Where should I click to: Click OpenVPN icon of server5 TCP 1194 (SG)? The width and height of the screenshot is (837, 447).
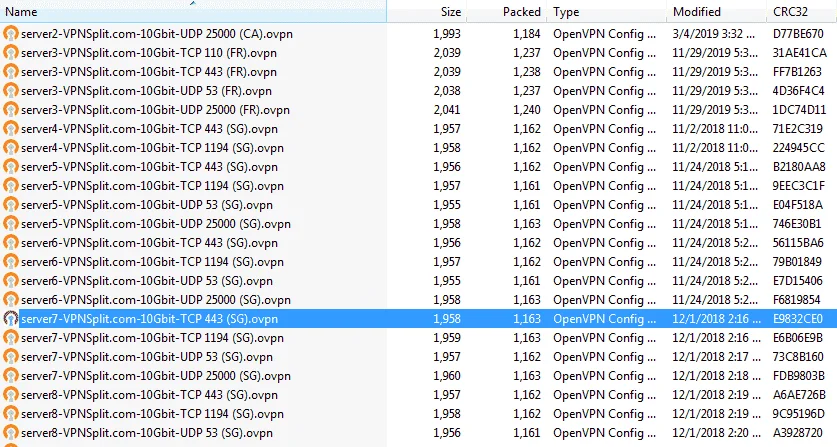(11, 186)
